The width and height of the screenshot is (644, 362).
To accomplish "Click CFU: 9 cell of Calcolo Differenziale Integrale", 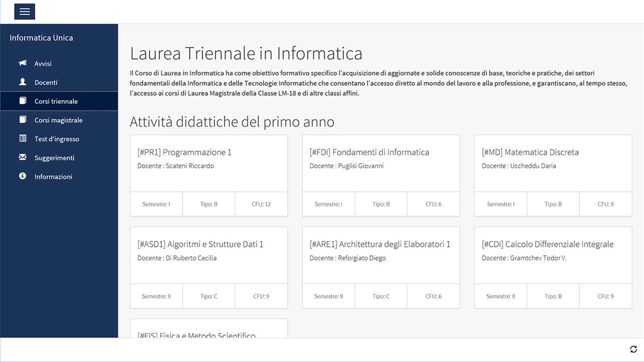I will coord(606,296).
